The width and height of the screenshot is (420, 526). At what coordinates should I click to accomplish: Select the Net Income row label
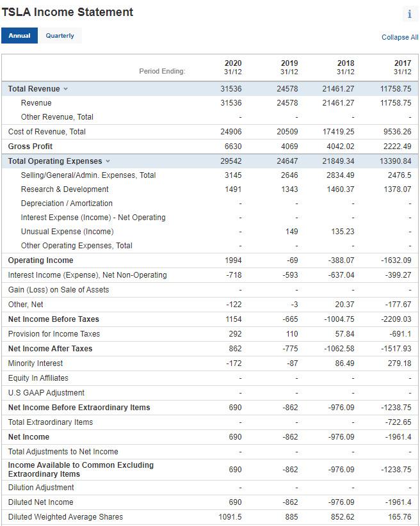[29, 438]
